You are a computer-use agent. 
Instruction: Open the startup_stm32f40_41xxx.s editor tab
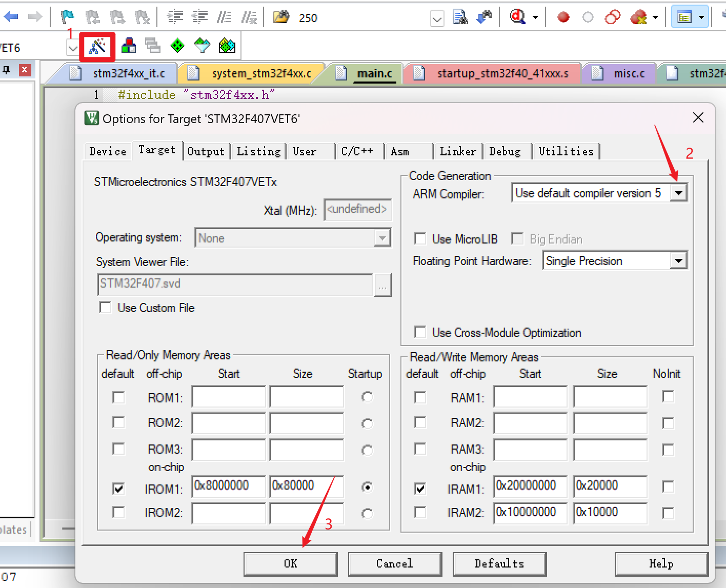point(493,73)
